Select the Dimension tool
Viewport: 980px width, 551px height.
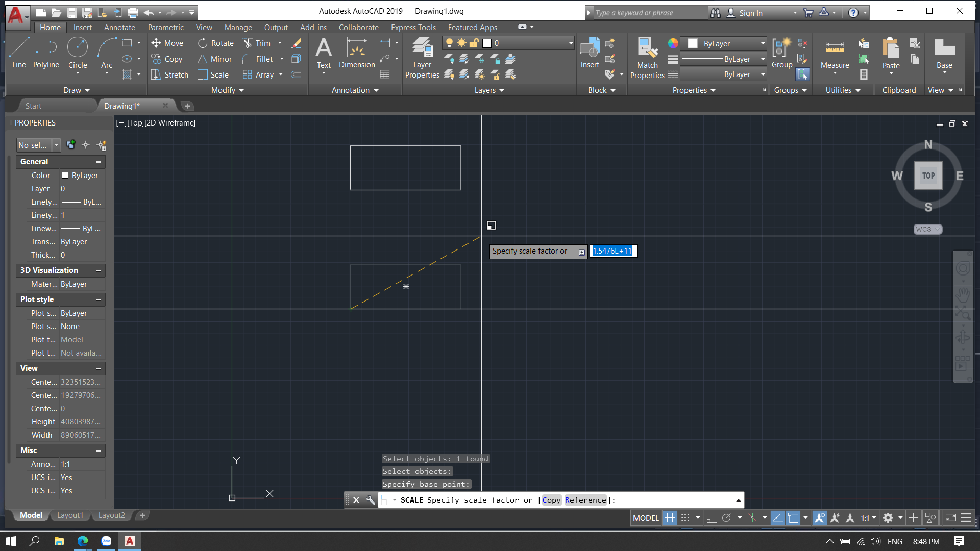click(357, 53)
